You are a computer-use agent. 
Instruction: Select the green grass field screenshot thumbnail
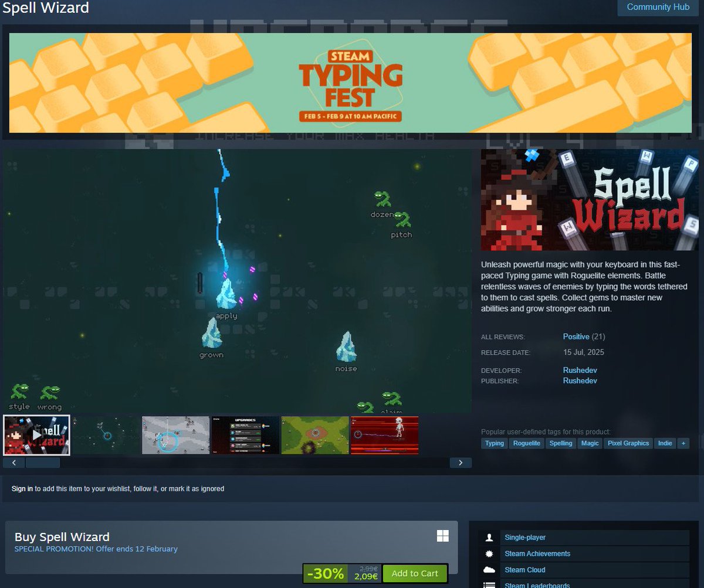[315, 435]
